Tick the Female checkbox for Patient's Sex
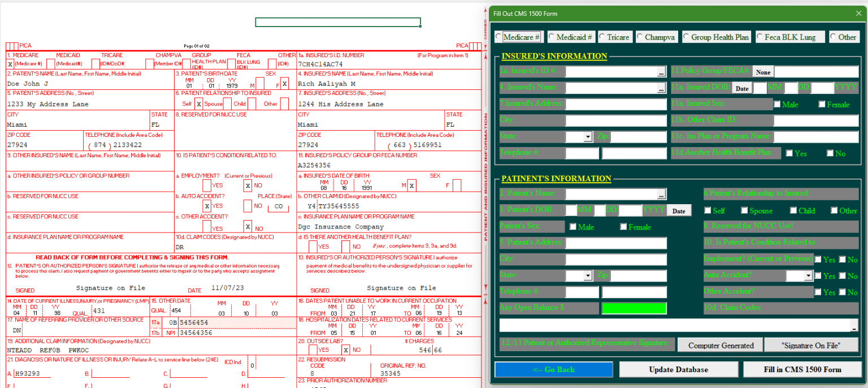 [623, 227]
